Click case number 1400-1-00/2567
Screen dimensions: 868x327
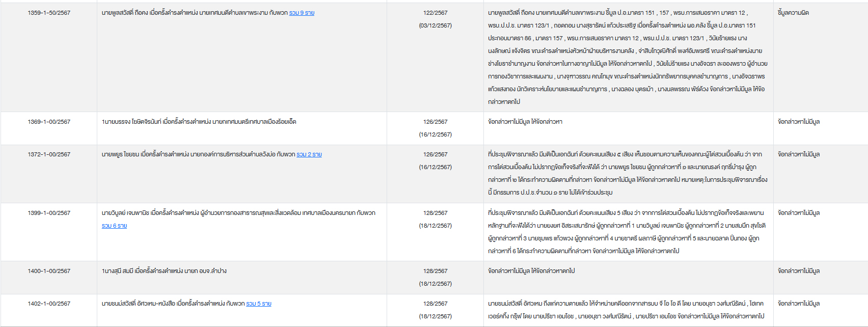click(x=49, y=271)
